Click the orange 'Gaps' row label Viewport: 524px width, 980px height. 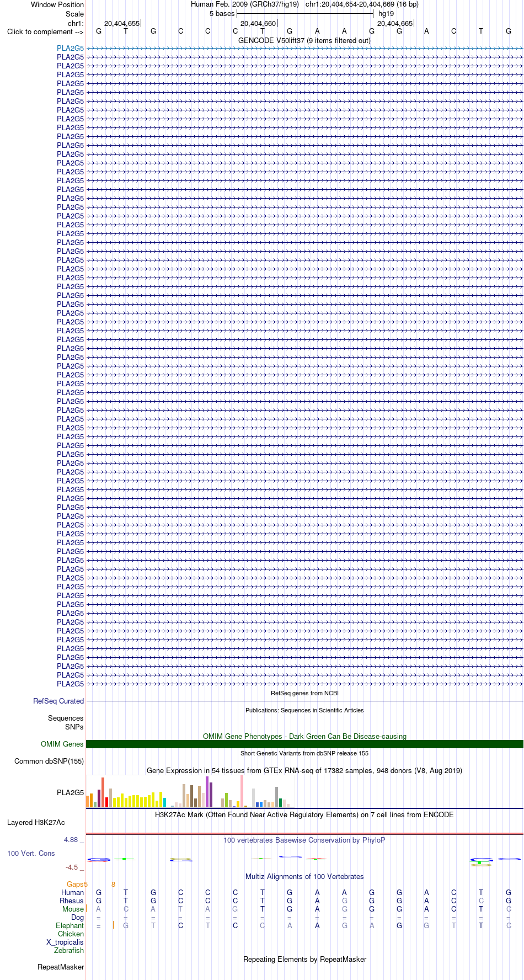click(76, 884)
